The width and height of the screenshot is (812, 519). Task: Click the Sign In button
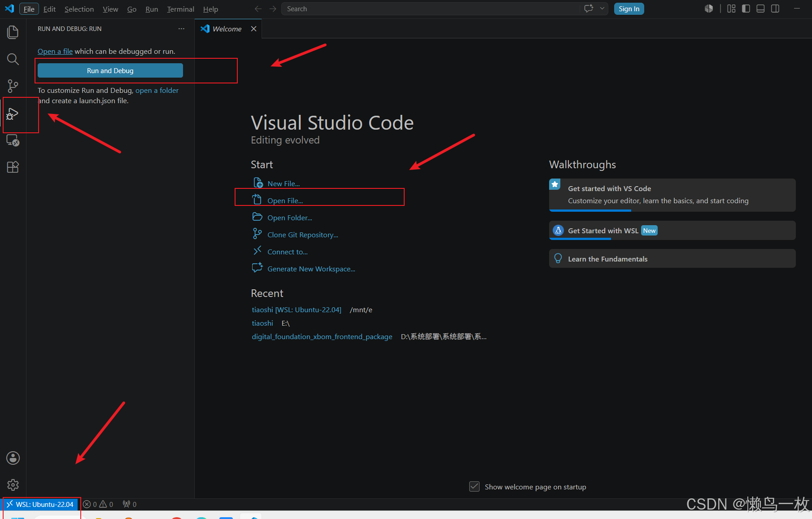(x=629, y=9)
